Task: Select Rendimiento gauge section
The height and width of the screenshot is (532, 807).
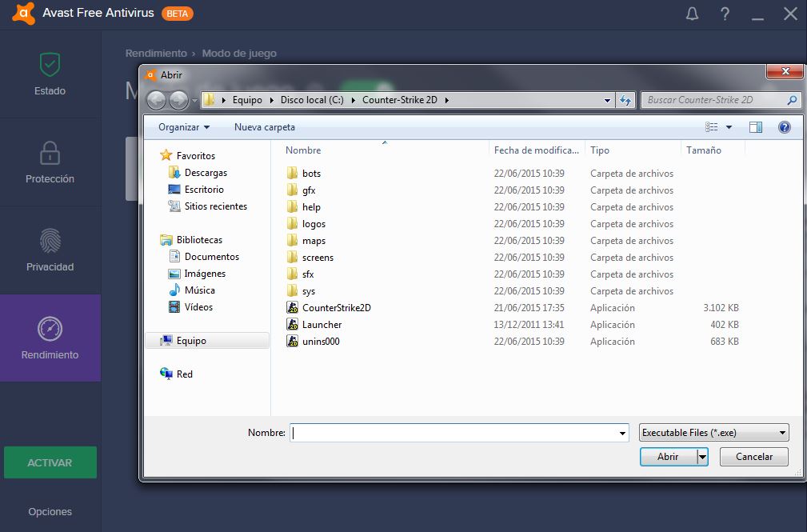Action: click(50, 338)
